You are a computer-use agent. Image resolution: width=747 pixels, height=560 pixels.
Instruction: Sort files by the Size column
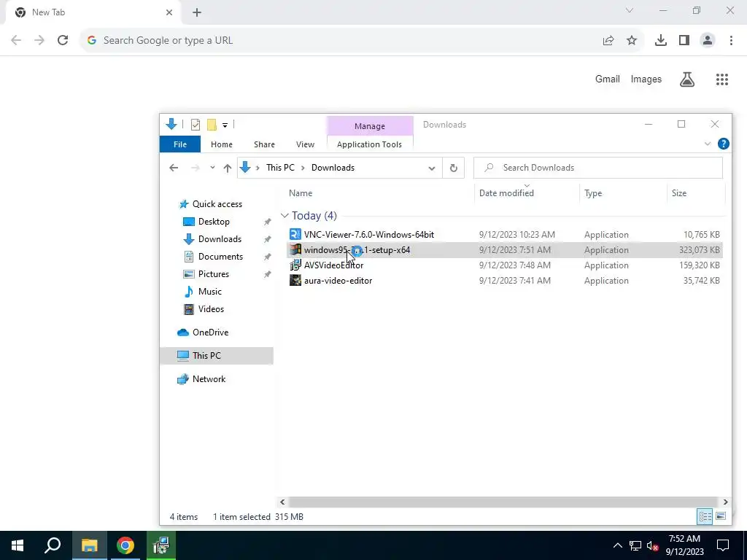coord(679,192)
